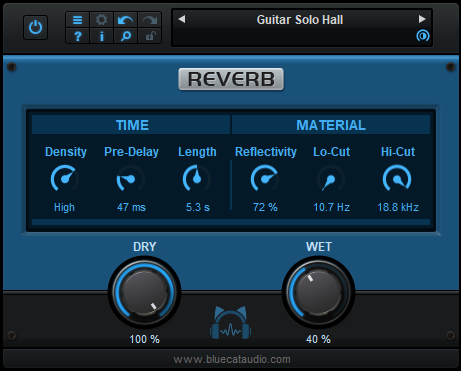The image size is (461, 371).
Task: Click the 'Density' label
Action: click(x=66, y=152)
